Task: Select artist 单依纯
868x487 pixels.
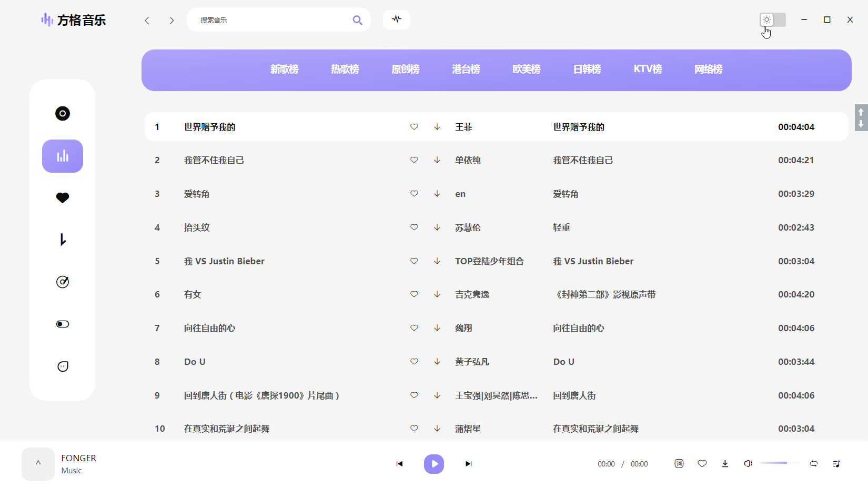Action: coord(468,160)
